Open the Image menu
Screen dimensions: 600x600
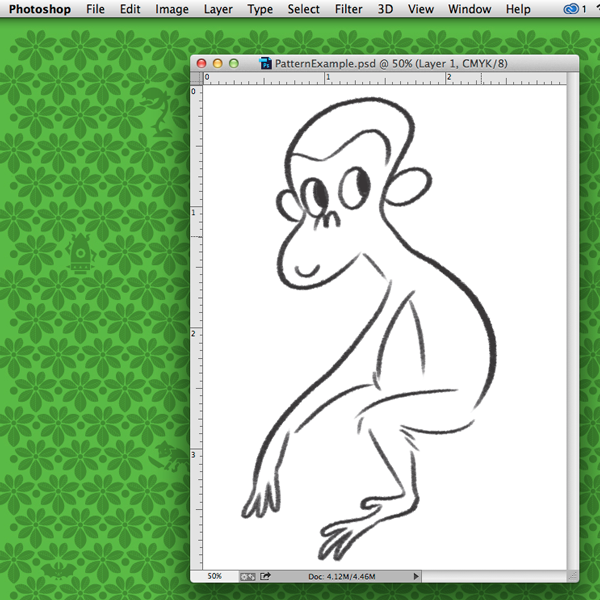(172, 9)
